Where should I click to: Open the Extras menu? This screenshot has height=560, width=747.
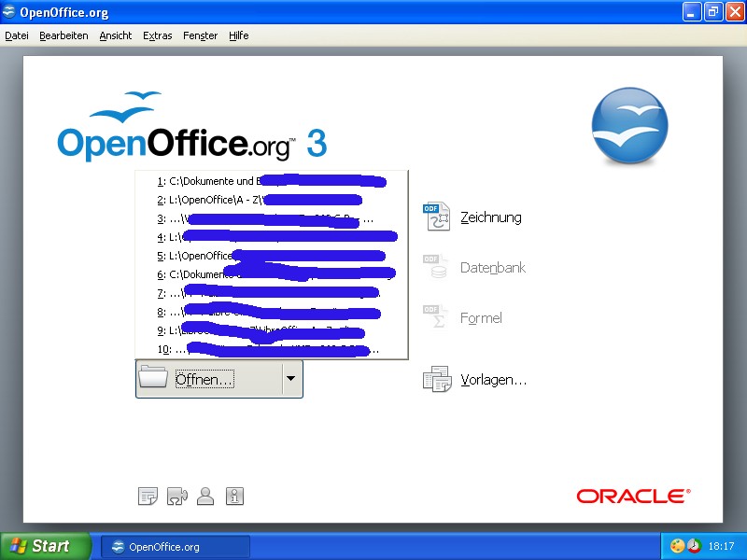coord(157,35)
